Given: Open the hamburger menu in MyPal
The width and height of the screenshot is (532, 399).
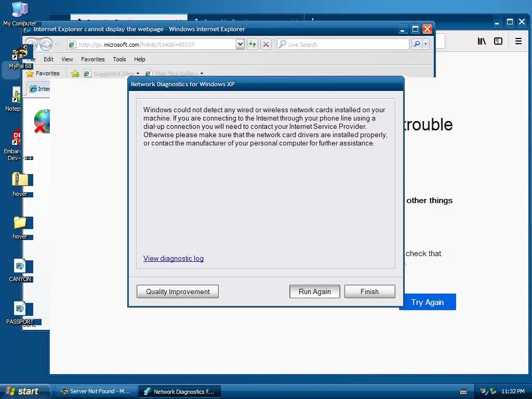Looking at the screenshot, I should pyautogui.click(x=518, y=41).
